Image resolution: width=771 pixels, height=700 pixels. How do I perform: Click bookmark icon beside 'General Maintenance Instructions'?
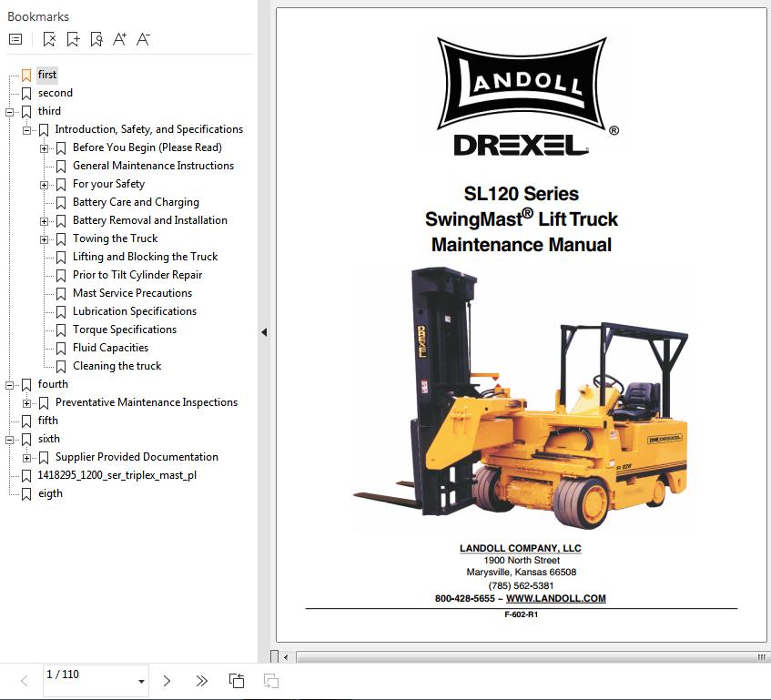61,167
